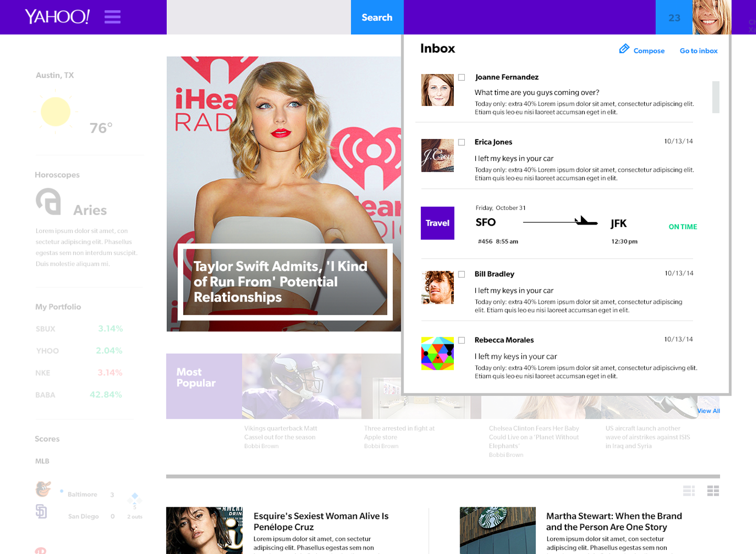The image size is (756, 554).
Task: Compose a new email with the pencil icon
Action: click(624, 48)
